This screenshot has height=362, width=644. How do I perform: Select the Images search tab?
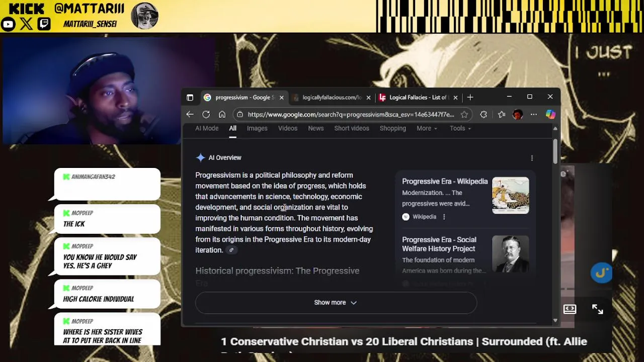click(x=257, y=128)
